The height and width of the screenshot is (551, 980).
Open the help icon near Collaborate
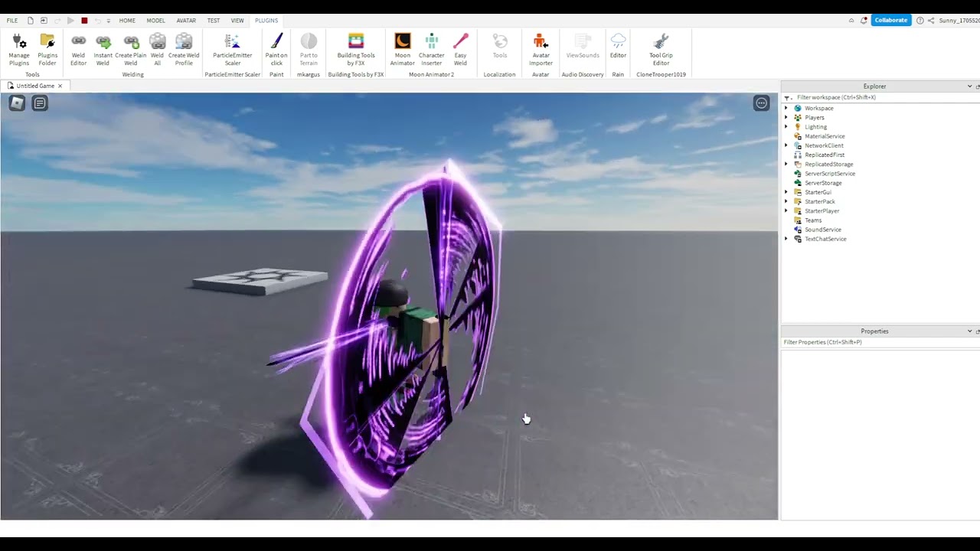(x=920, y=21)
